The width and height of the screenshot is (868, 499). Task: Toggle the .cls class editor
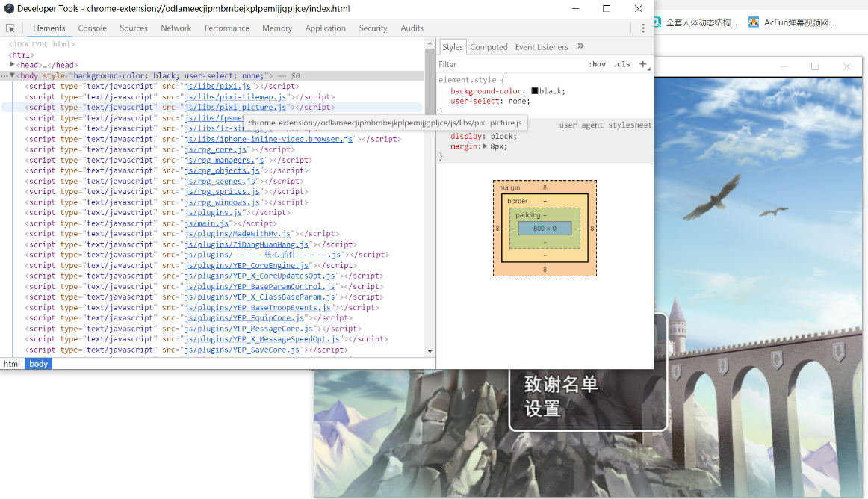click(x=621, y=64)
